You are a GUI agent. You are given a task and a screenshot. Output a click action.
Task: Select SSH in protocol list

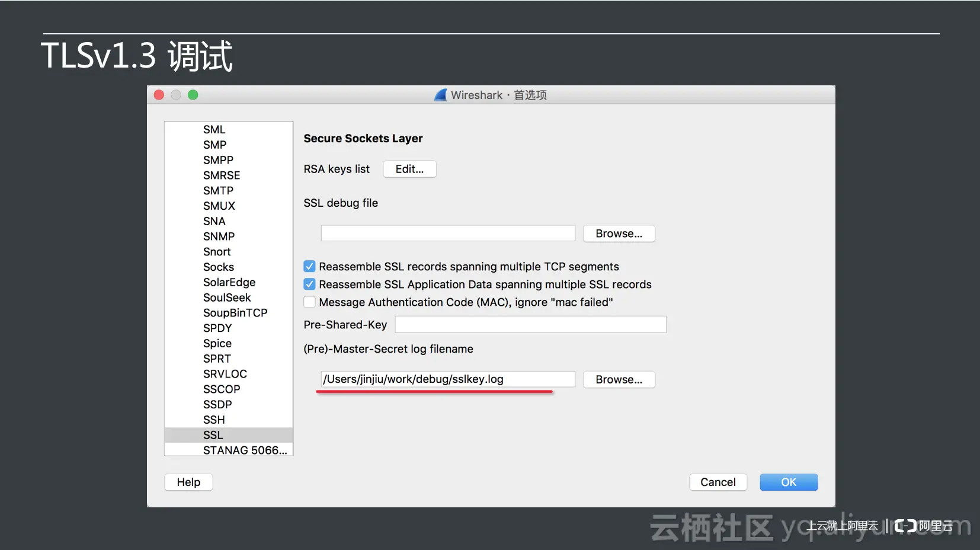(x=229, y=420)
